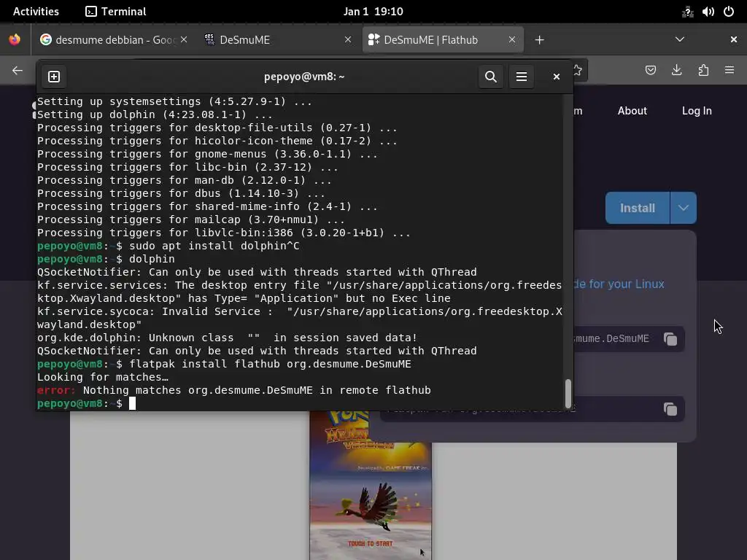Open a new Firefox browser tab
Screen dimensions: 747x560
[539, 40]
